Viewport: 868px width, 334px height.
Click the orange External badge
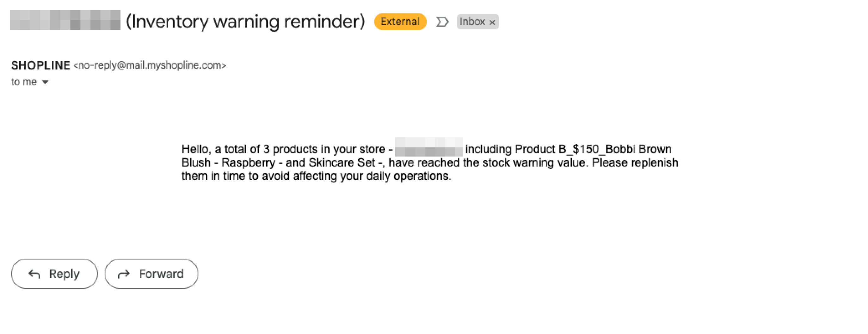tap(400, 22)
